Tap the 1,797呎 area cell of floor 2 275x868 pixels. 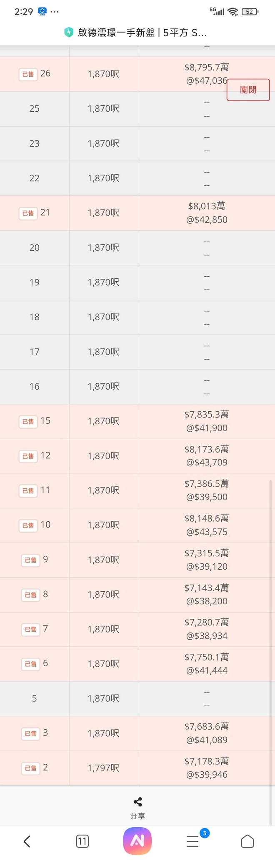click(103, 768)
